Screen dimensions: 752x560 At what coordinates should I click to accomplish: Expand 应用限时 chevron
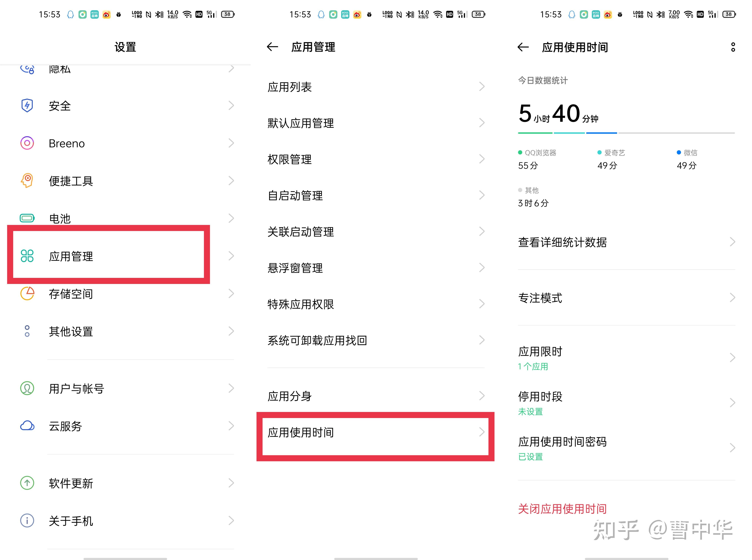pyautogui.click(x=732, y=358)
